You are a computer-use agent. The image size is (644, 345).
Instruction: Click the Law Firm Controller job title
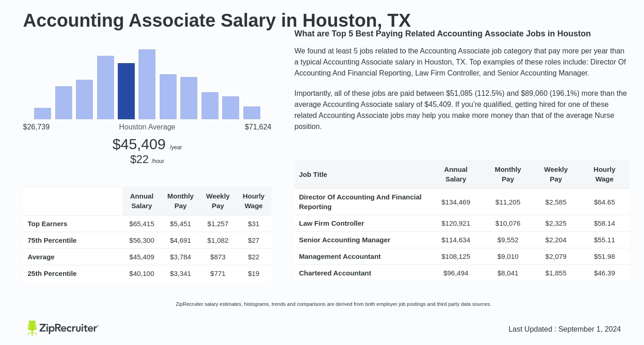332,223
